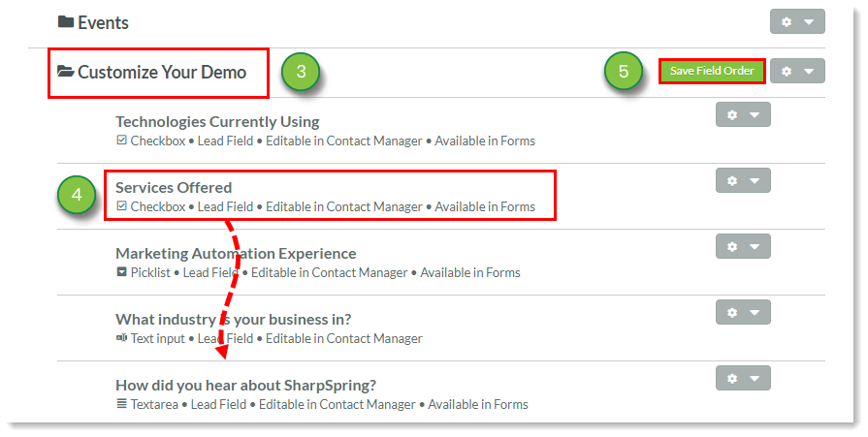The width and height of the screenshot is (868, 437).
Task: Collapse the Customize Your Demo folder
Action: point(162,72)
